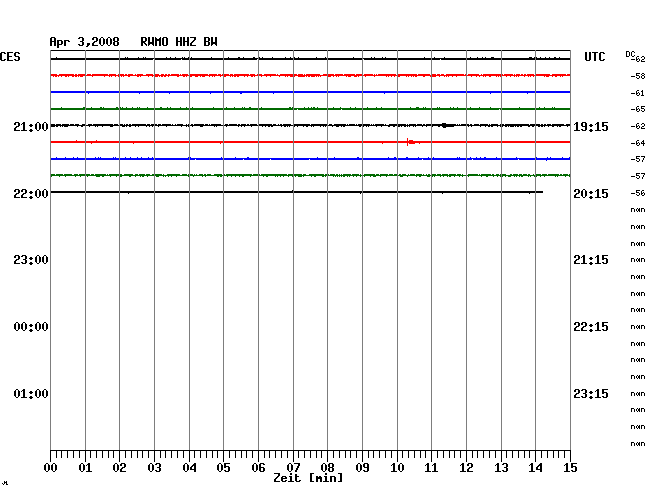The image size is (650, 494).
Task: Select the '15' minute axis label
Action: point(570,467)
